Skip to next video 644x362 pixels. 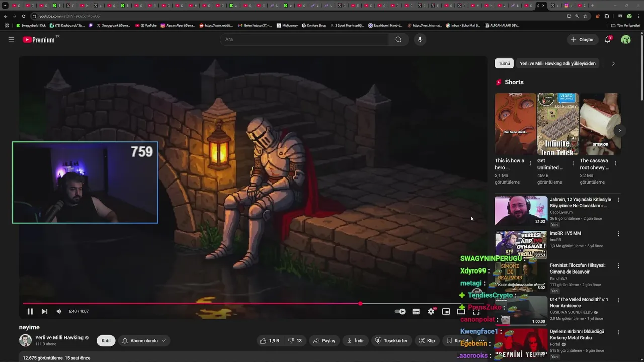[x=44, y=311]
